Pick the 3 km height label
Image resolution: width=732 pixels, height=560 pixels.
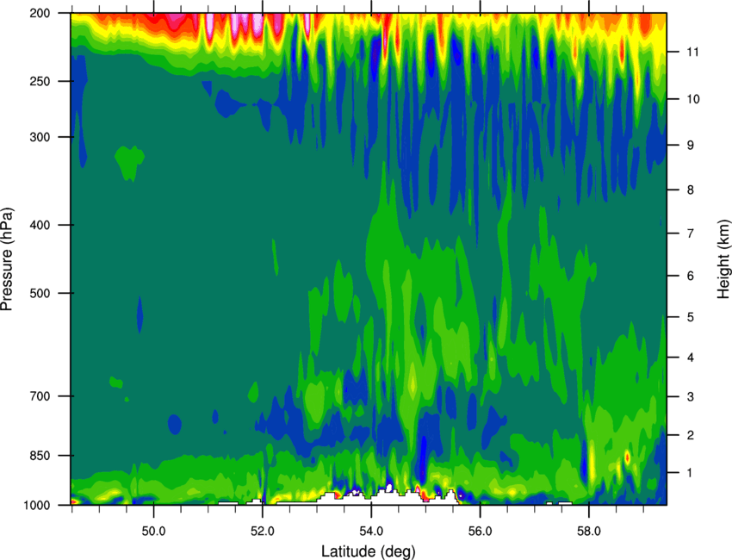(x=691, y=397)
